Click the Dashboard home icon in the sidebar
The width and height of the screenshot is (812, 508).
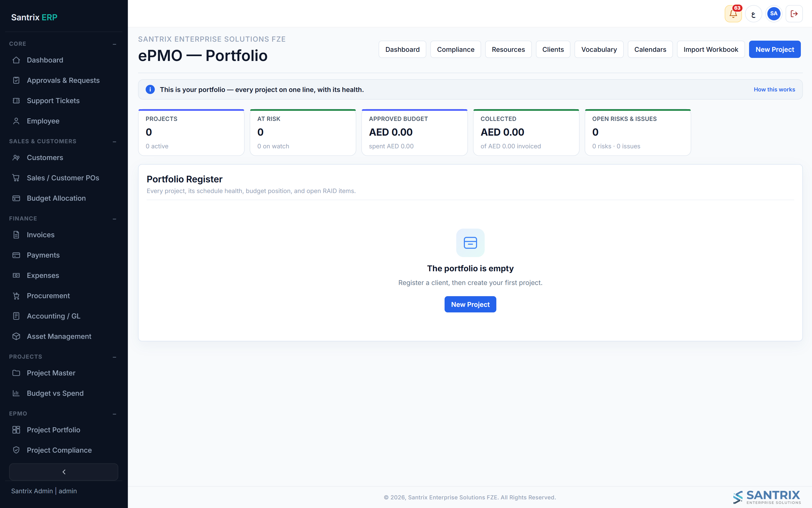[16, 60]
